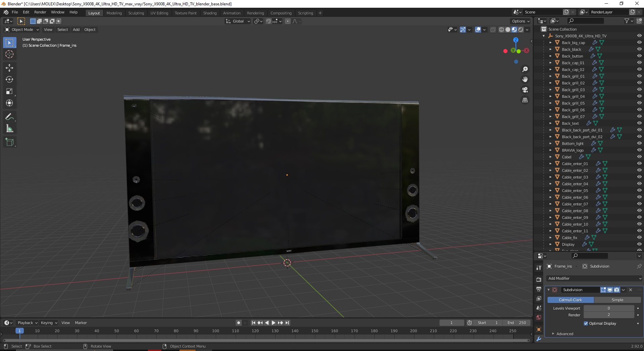Open the Tool properties tab

[539, 268]
